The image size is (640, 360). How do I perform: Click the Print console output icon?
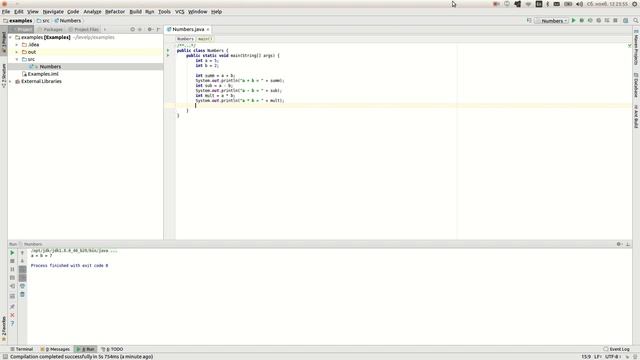[x=22, y=286]
